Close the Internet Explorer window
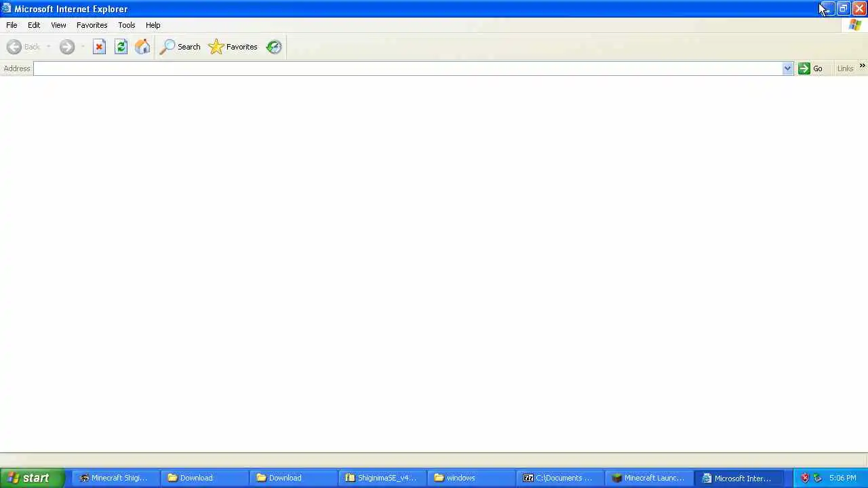This screenshot has height=488, width=868. [x=859, y=9]
